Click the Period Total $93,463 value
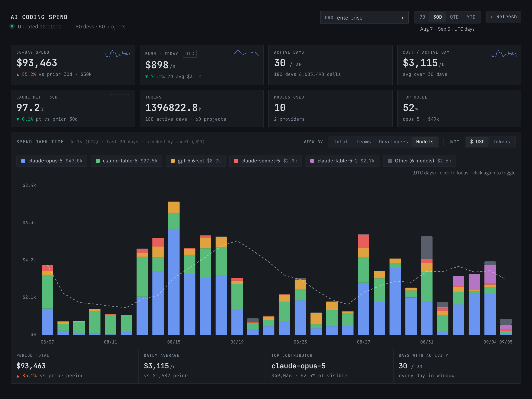 (x=31, y=366)
